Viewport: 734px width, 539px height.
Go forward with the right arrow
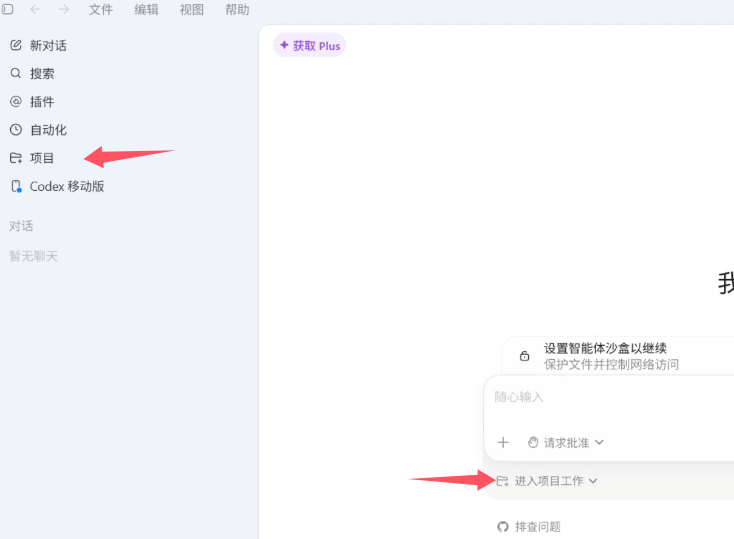pyautogui.click(x=64, y=9)
